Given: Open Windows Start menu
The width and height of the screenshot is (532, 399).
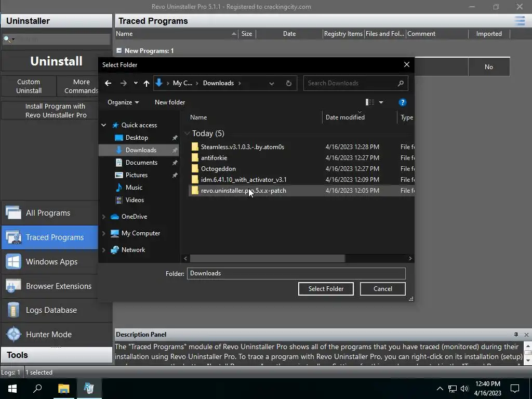Looking at the screenshot, I should [12, 389].
